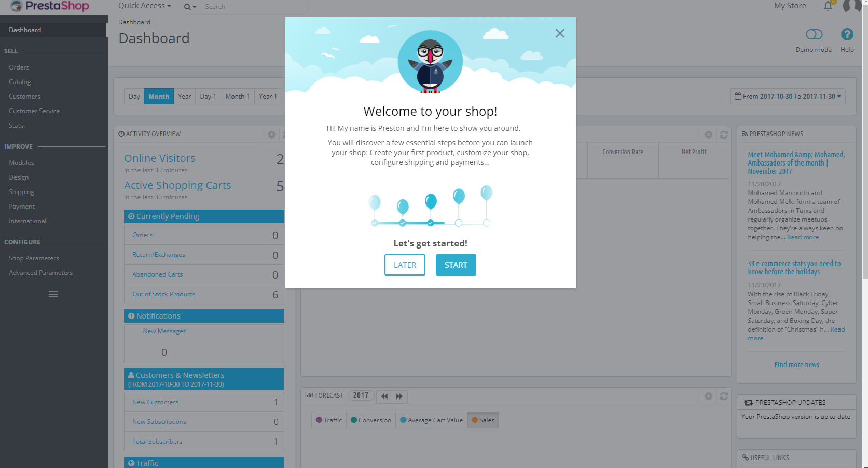This screenshot has height=468, width=868.
Task: Open the 39 e-commerce stats article
Action: (794, 268)
